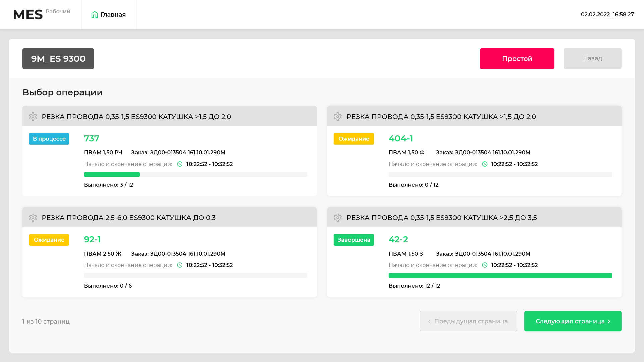
Task: Click the clock icon in the 42-2 card
Action: pyautogui.click(x=485, y=265)
